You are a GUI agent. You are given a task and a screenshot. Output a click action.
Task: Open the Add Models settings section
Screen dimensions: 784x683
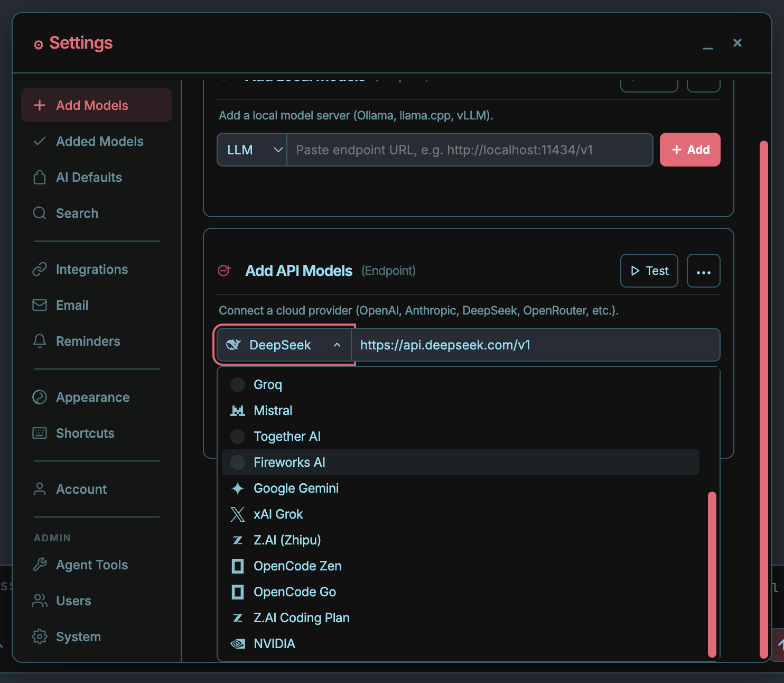click(97, 105)
